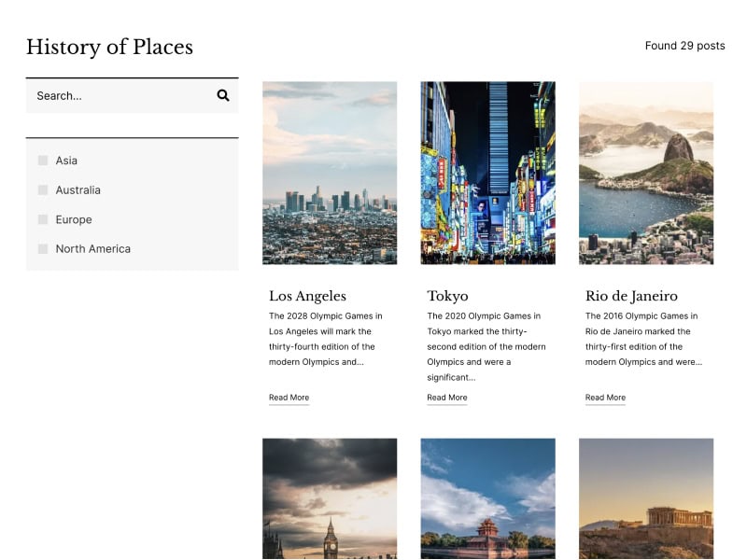747x560 pixels.
Task: Open the Chinese palace tower thumbnail
Action: [487, 498]
